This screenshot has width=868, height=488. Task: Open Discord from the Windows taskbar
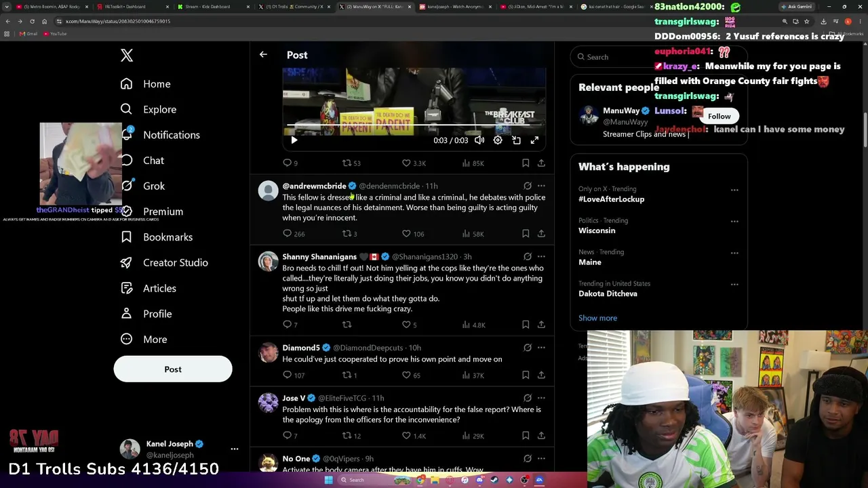pos(479,480)
